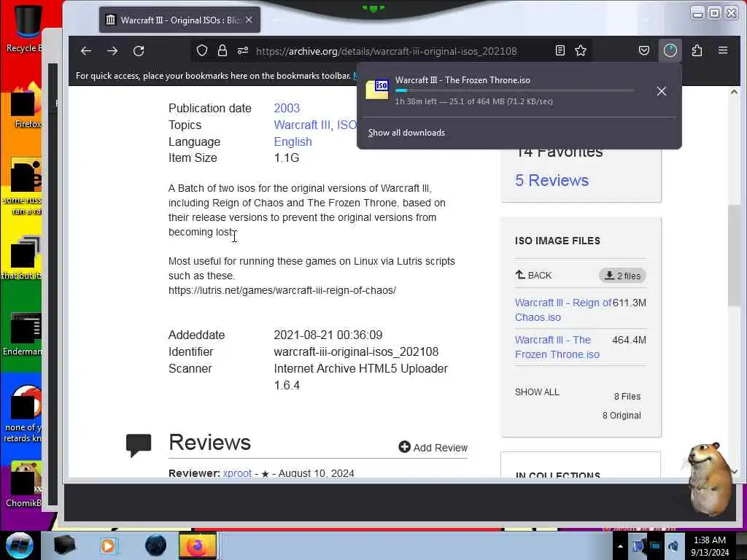
Task: Toggle reader view icon
Action: point(560,50)
